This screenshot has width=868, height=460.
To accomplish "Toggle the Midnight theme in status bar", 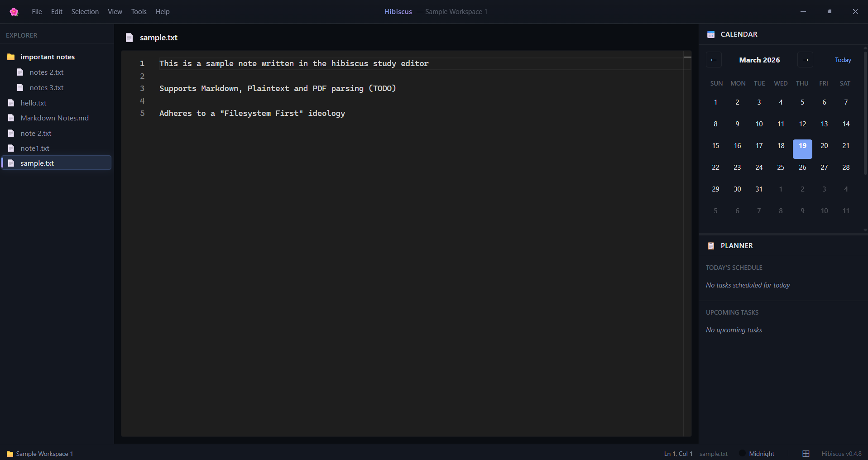I will 757,454.
